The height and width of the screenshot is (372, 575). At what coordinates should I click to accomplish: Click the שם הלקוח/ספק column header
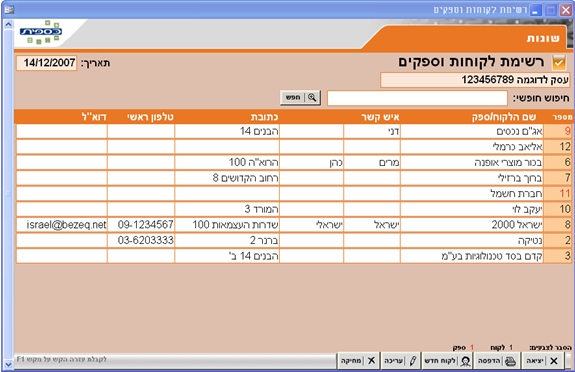[503, 117]
